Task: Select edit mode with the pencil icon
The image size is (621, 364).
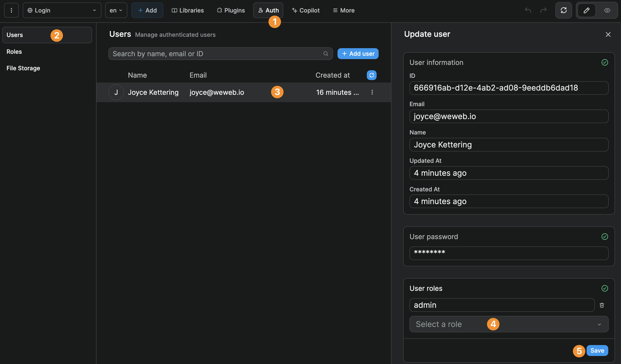Action: point(587,10)
